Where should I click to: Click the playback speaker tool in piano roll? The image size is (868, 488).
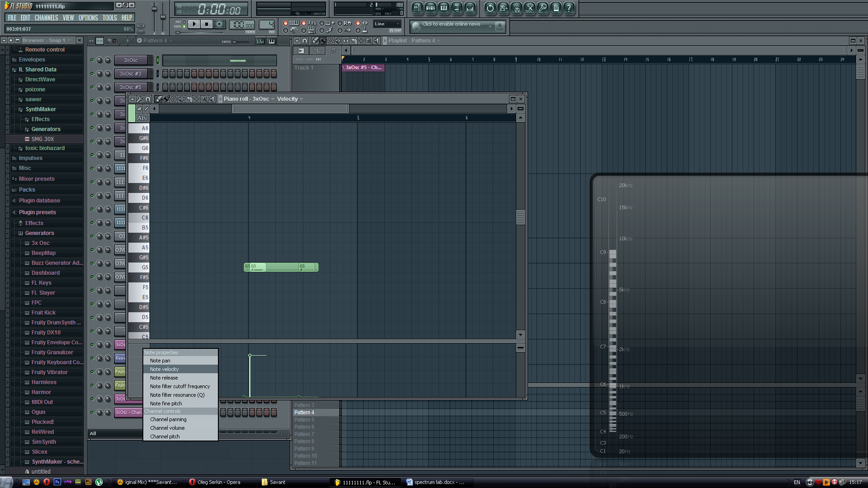coord(212,99)
